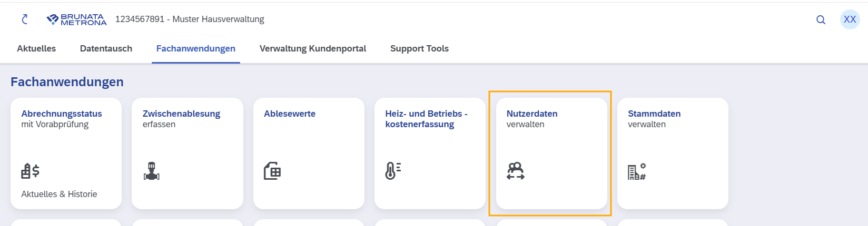Open the search magnifier icon
The height and width of the screenshot is (226, 868).
[821, 20]
